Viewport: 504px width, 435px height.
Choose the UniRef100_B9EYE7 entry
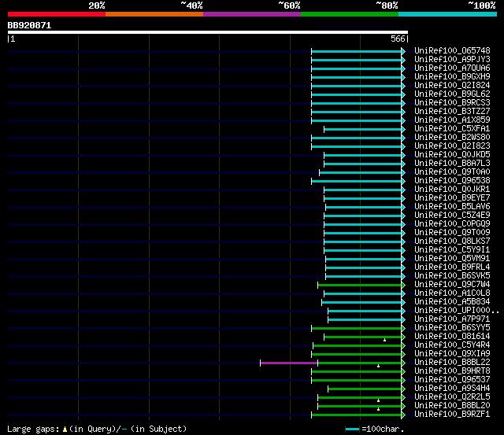[452, 198]
